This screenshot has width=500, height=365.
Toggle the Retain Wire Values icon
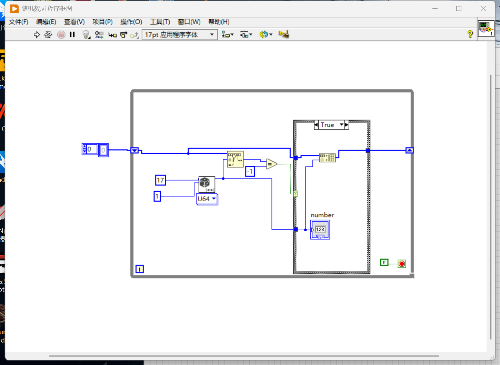[x=99, y=35]
